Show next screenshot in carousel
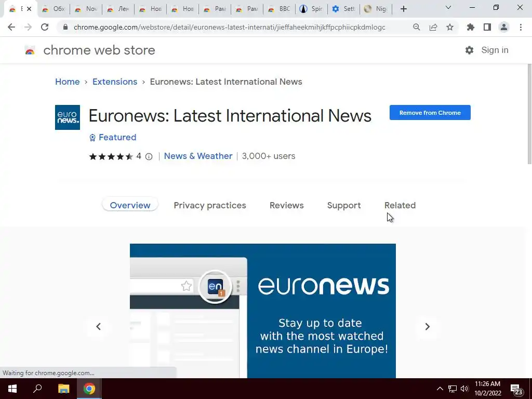Screen dimensions: 532x399 click(428, 326)
